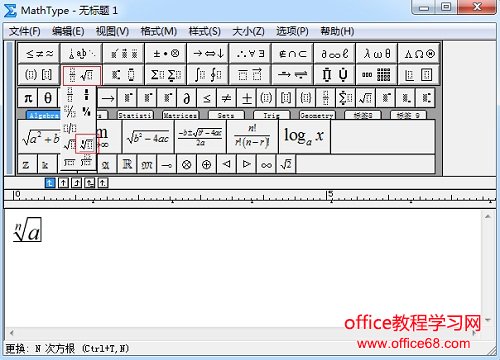This screenshot has width=500, height=360.
Task: Open the 编辑(E) menu
Action: (68, 31)
